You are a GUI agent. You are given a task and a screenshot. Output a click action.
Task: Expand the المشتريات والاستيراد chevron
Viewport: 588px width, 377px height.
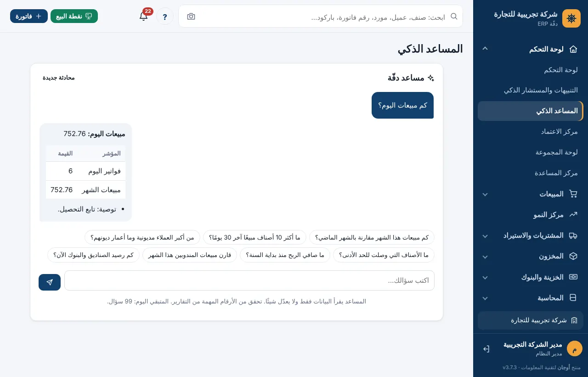tap(485, 236)
